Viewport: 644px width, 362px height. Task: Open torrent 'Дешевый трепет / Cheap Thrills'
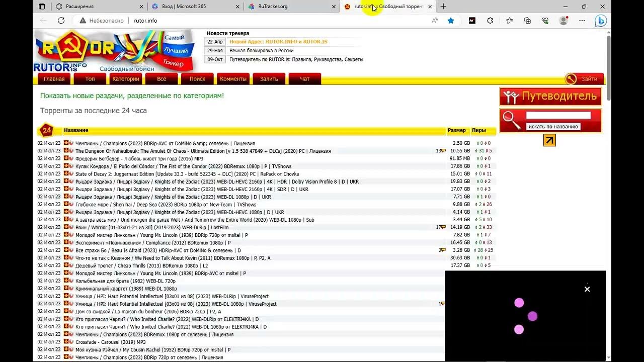141,265
